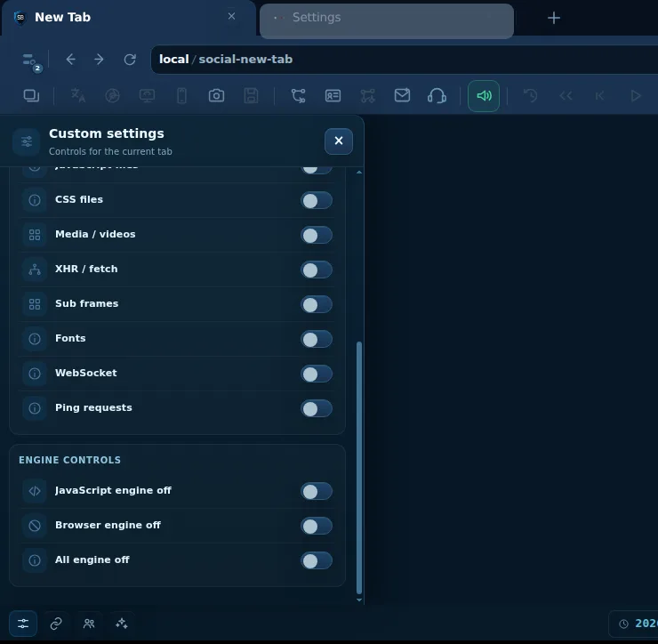Image resolution: width=658 pixels, height=644 pixels.
Task: Enable the All engine off switch
Action: [317, 561]
